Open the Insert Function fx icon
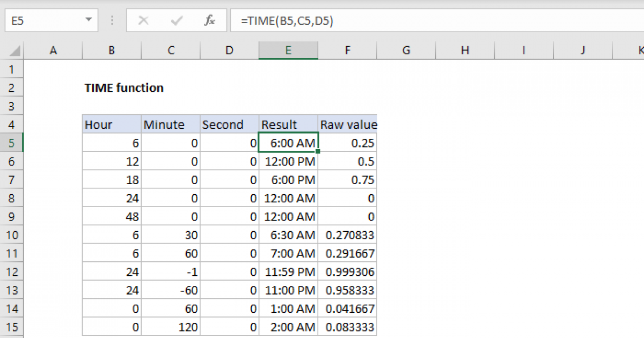 (210, 21)
